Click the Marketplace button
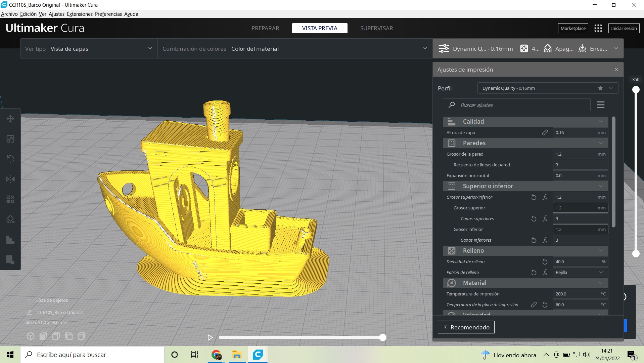The height and width of the screenshot is (363, 644). pyautogui.click(x=573, y=28)
